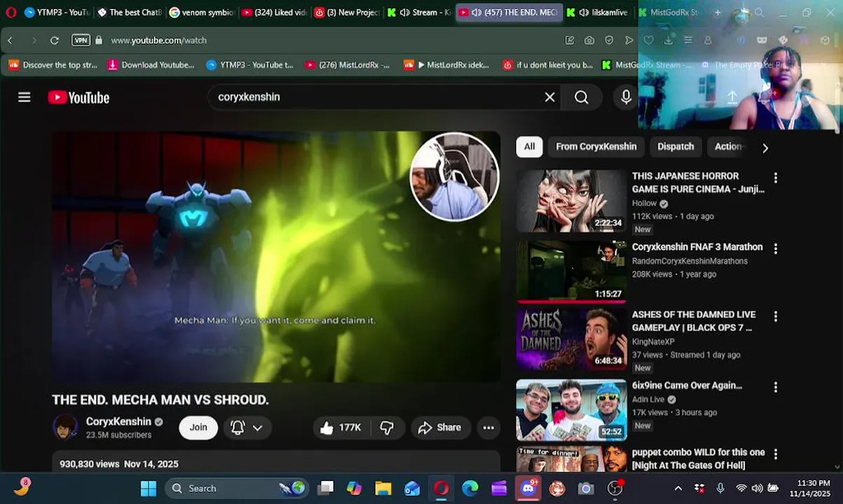Open the Download Youtube bookmark
The image size is (843, 504).
(151, 65)
